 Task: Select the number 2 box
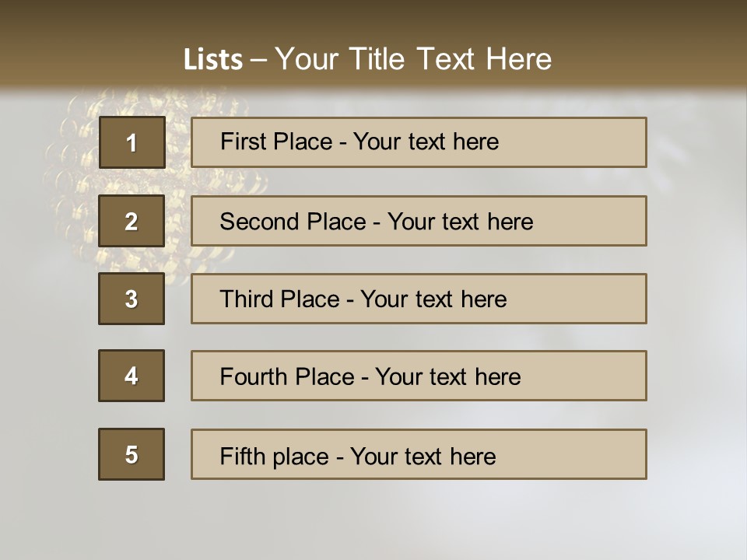(x=132, y=221)
